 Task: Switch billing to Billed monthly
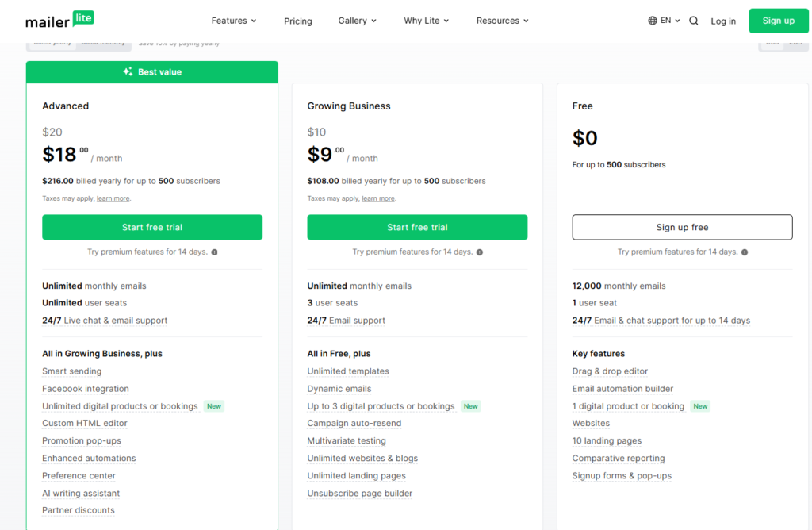(x=104, y=43)
